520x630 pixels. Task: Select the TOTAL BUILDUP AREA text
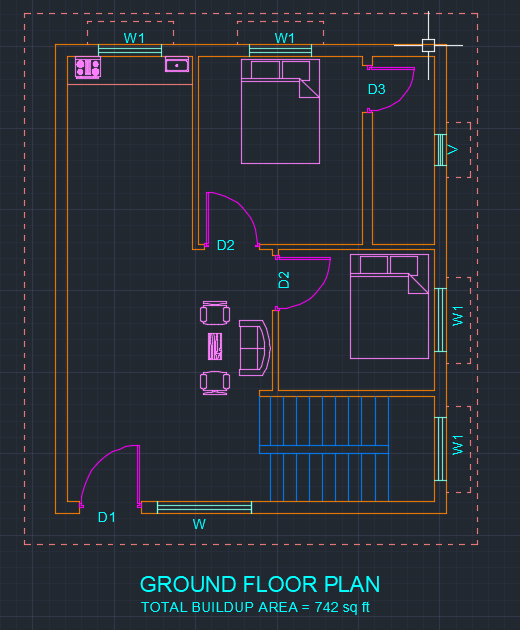click(x=255, y=607)
